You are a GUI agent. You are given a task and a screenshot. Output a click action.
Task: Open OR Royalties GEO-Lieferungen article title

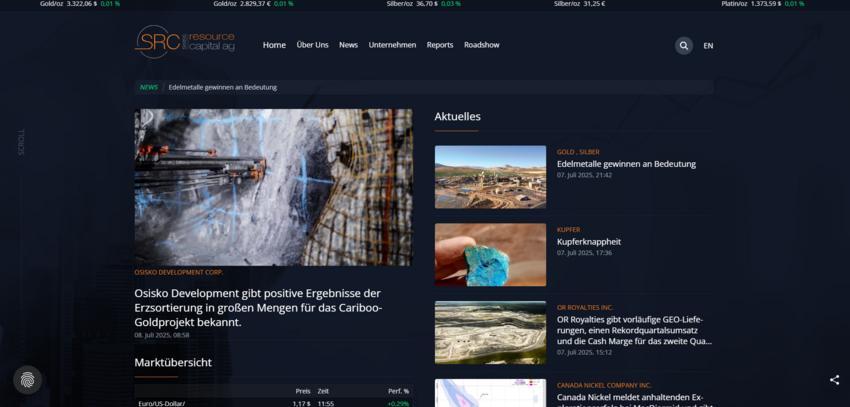pos(634,331)
